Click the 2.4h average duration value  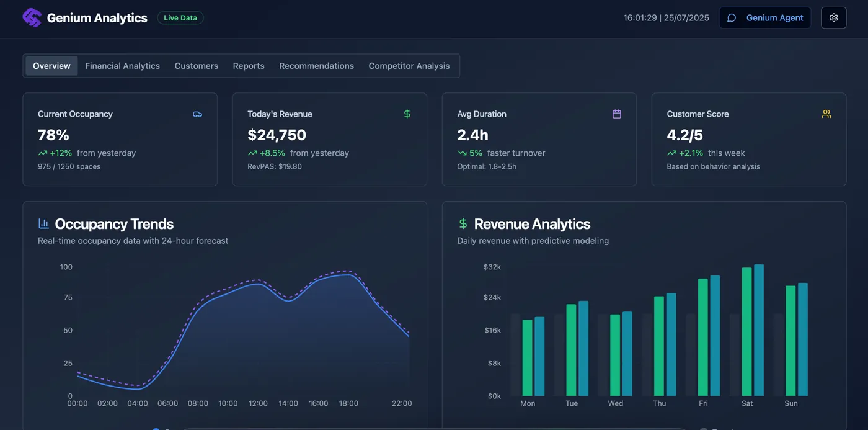click(x=472, y=135)
